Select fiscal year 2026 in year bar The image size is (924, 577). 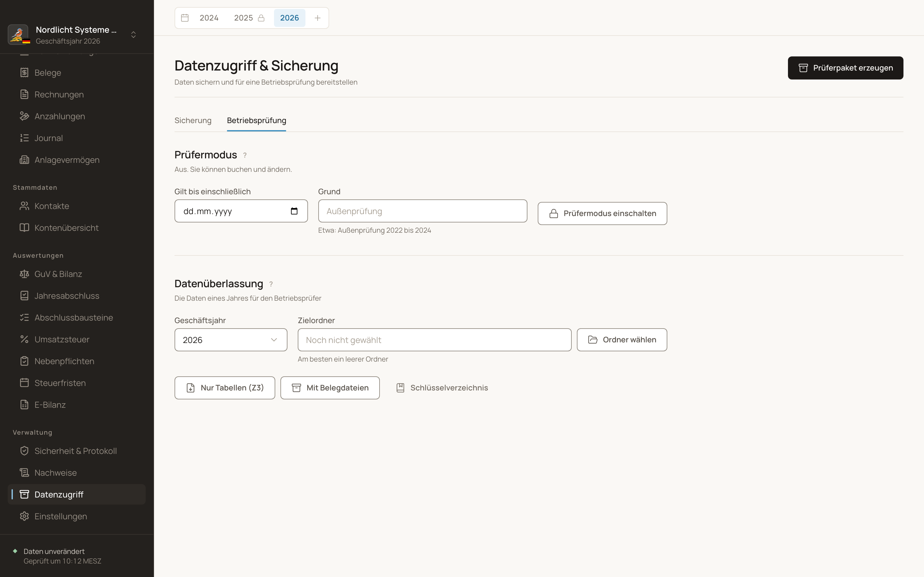coord(289,18)
